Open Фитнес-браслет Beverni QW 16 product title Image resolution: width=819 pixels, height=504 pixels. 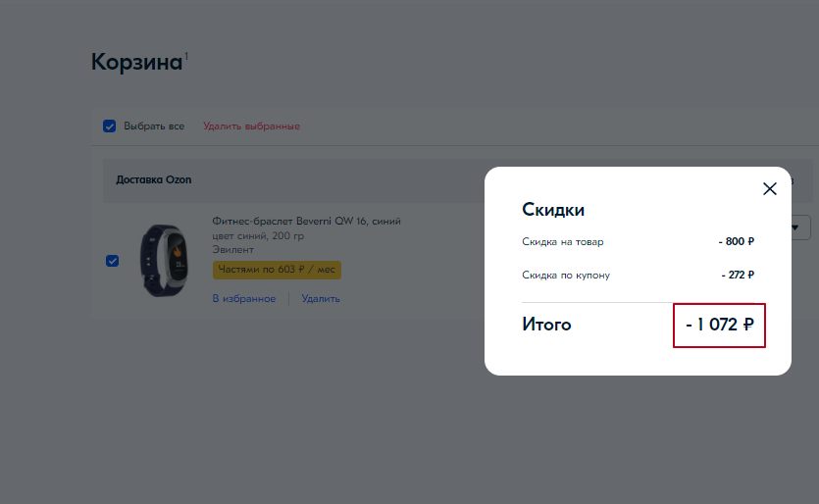(x=306, y=222)
